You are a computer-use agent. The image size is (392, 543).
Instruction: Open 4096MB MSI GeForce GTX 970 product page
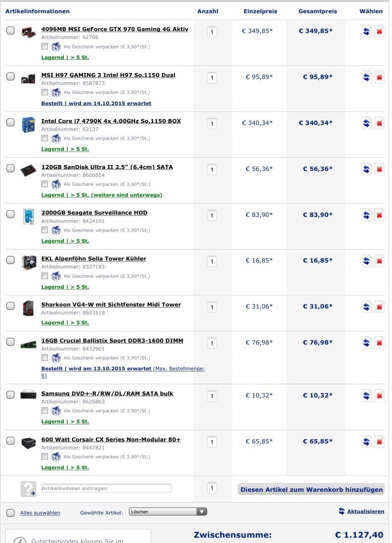tap(115, 29)
